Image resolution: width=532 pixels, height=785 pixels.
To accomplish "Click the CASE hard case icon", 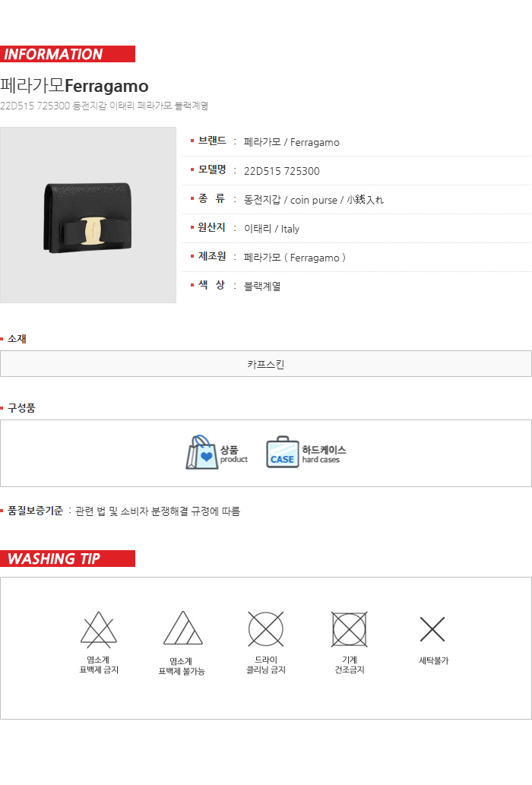I will [x=282, y=452].
